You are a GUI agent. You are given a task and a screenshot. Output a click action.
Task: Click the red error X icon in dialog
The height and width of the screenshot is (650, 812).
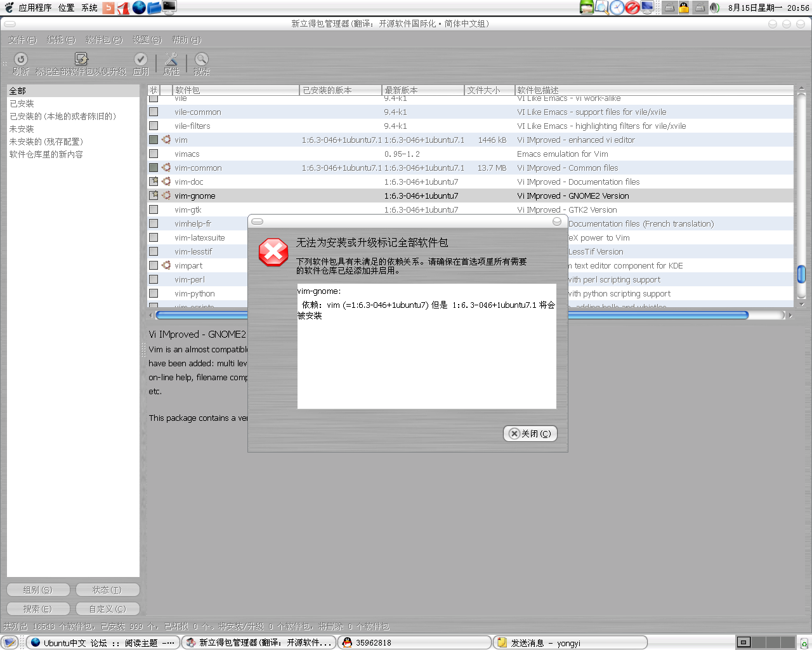(273, 252)
